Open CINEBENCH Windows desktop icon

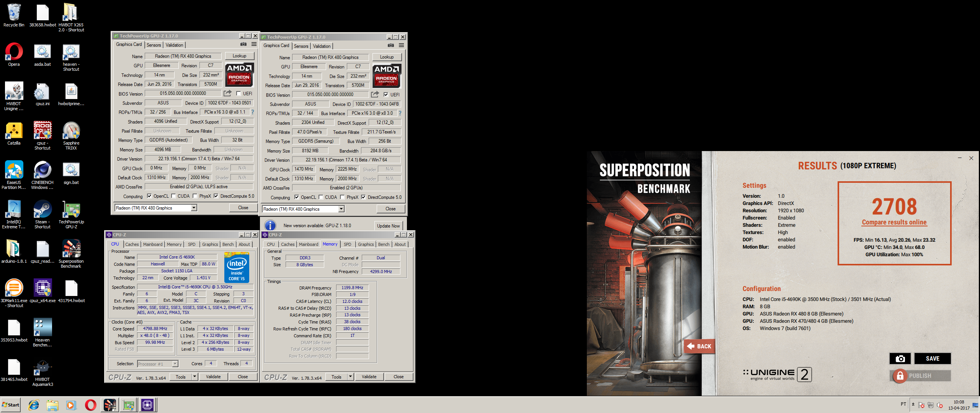point(42,175)
